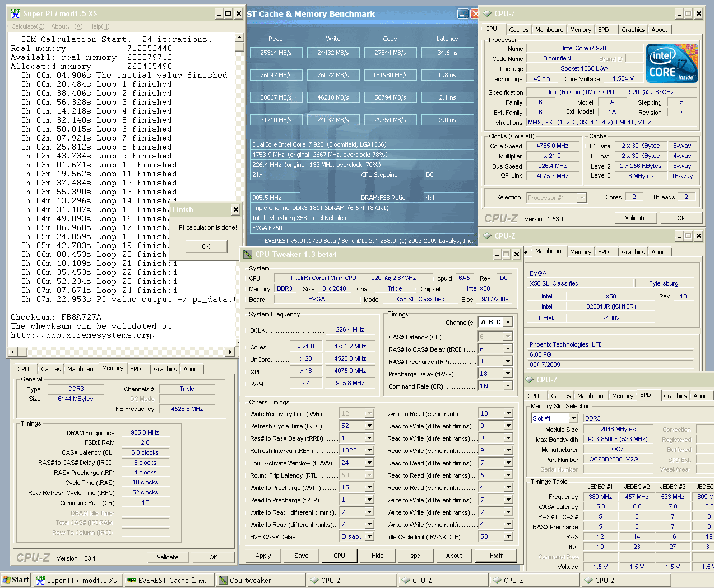Minimize the Cache & Memory Benchmark window
This screenshot has width=714, height=588.
tap(463, 14)
